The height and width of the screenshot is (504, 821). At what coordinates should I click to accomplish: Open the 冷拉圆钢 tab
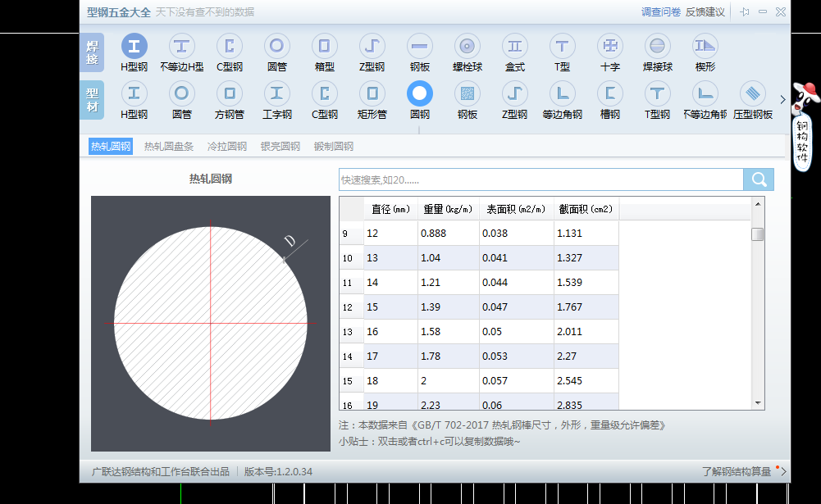[x=227, y=147]
